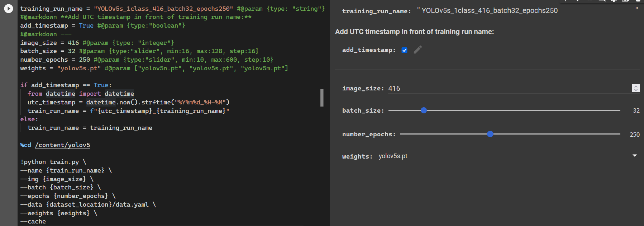
Task: Click the '--data {dataset_location}/data.yaml' line
Action: point(88,204)
